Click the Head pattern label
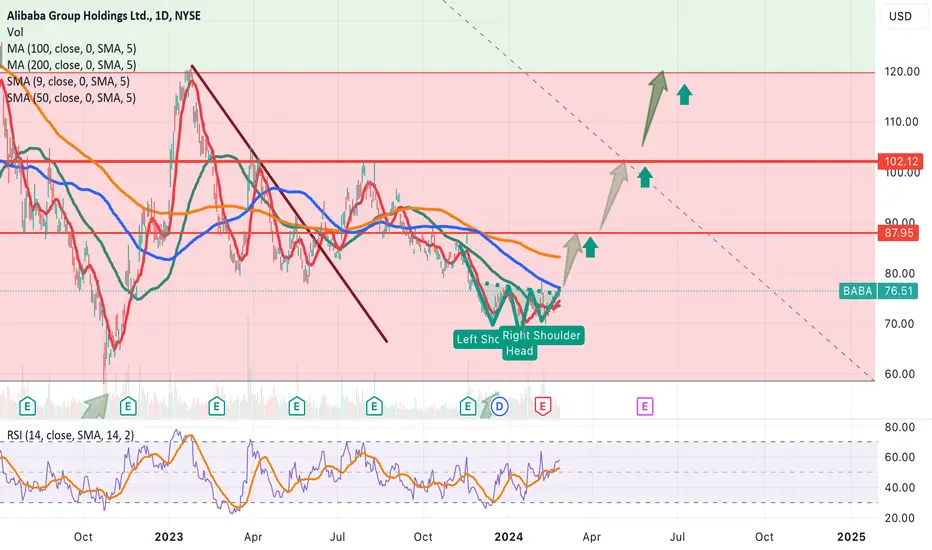Screen dimensions: 932x550 (519, 351)
